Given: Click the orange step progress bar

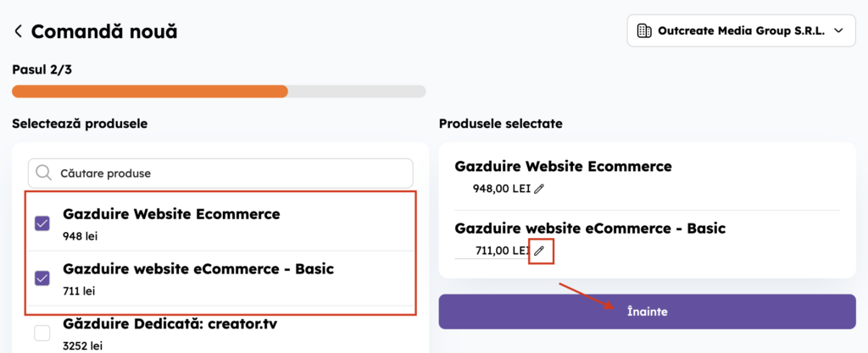Looking at the screenshot, I should coord(150,91).
